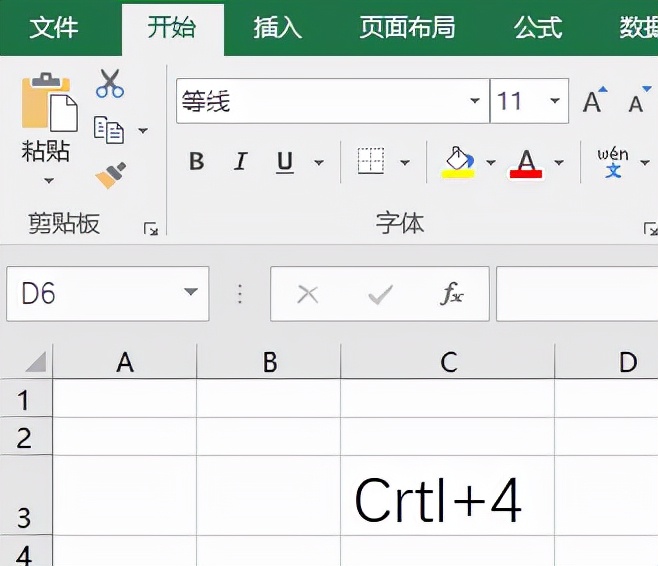Select the Format Painter brush

(x=110, y=175)
